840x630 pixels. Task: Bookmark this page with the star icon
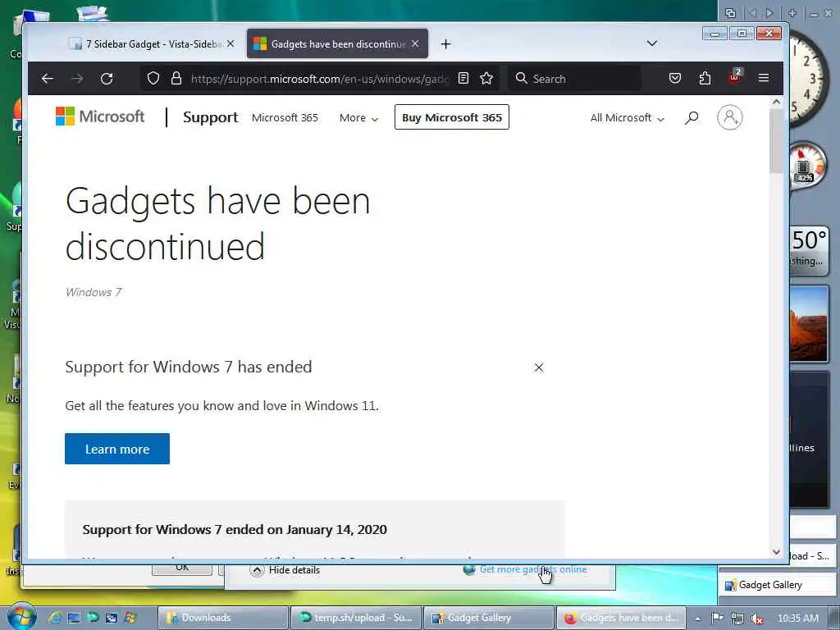pyautogui.click(x=486, y=79)
